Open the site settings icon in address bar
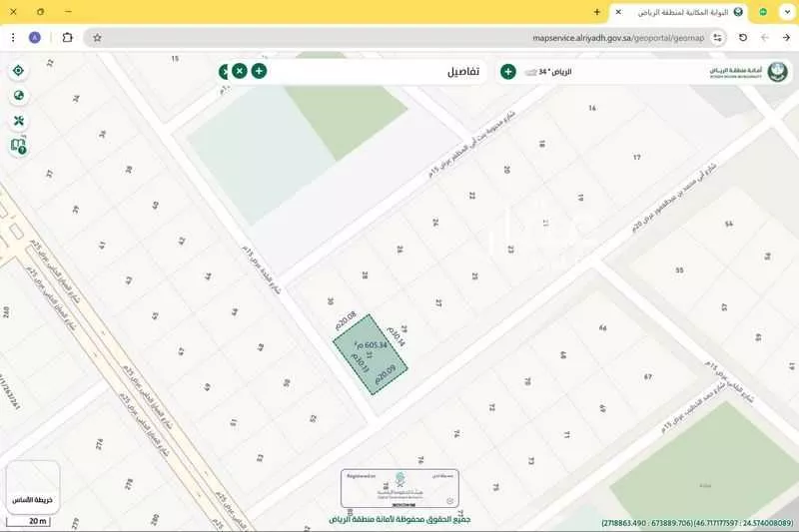The width and height of the screenshot is (799, 532). tap(717, 38)
